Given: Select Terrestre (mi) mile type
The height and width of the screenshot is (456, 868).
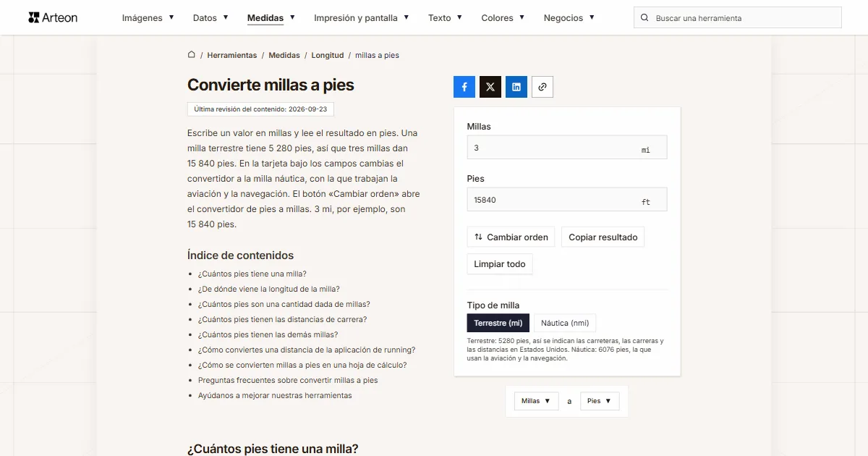Looking at the screenshot, I should pos(498,323).
